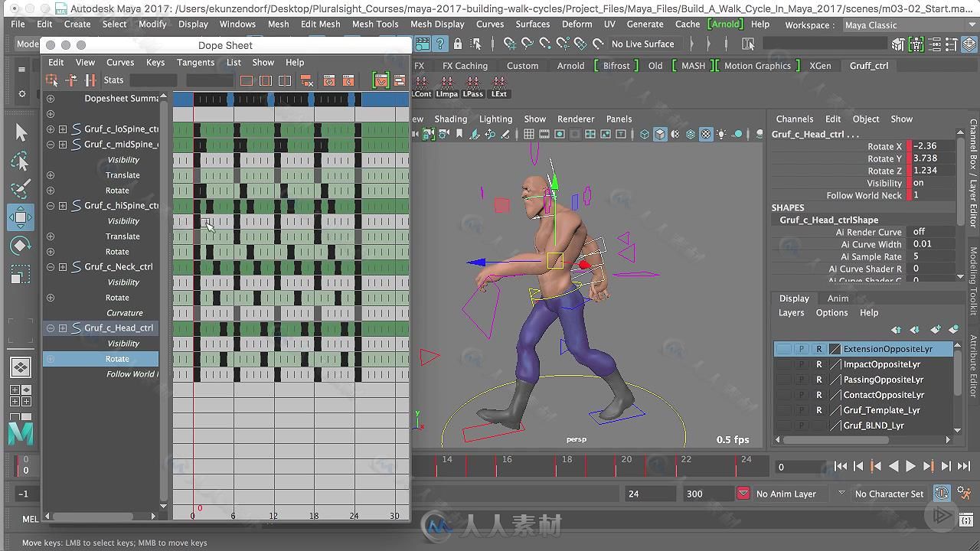Collapse Gruf_c_Head_ctrl circle minus
Image resolution: width=980 pixels, height=551 pixels.
[x=51, y=328]
